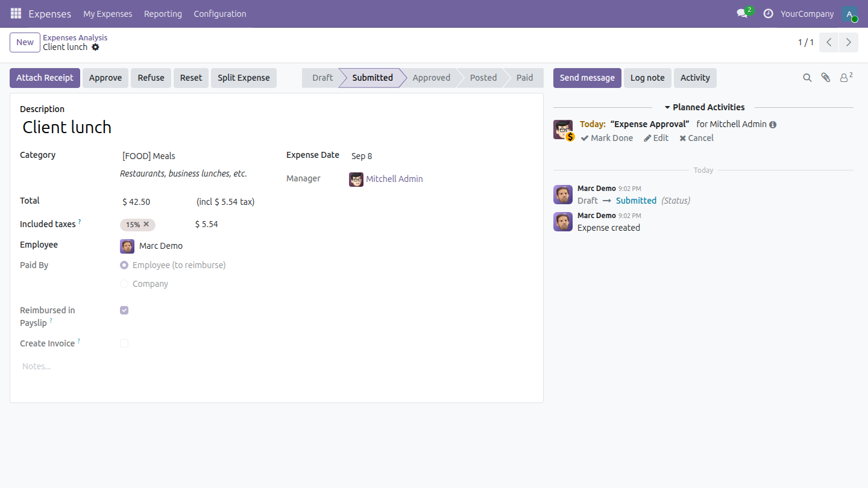868x488 pixels.
Task: Go back to Expenses Analysis breadcrumb
Action: 75,37
